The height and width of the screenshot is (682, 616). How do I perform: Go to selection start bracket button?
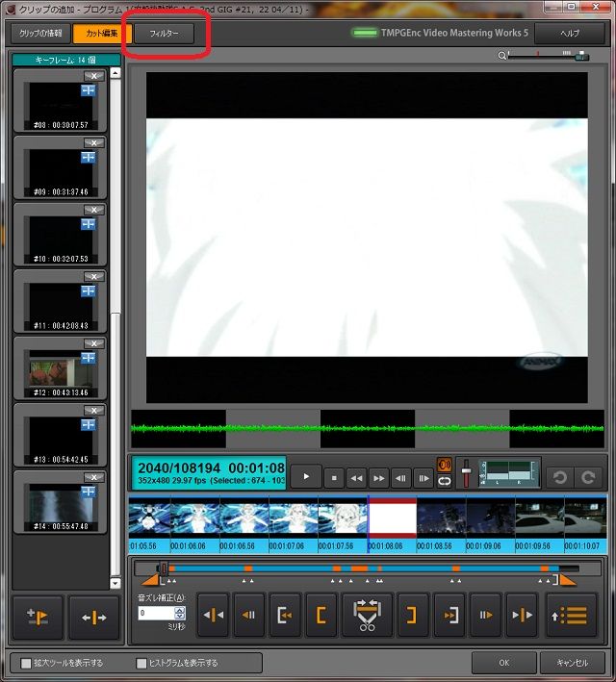tap(285, 615)
